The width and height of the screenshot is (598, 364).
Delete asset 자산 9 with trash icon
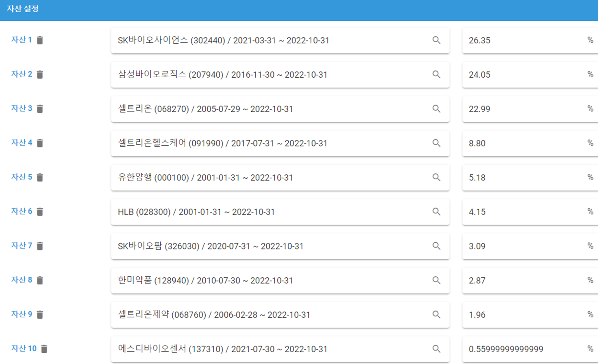[40, 314]
